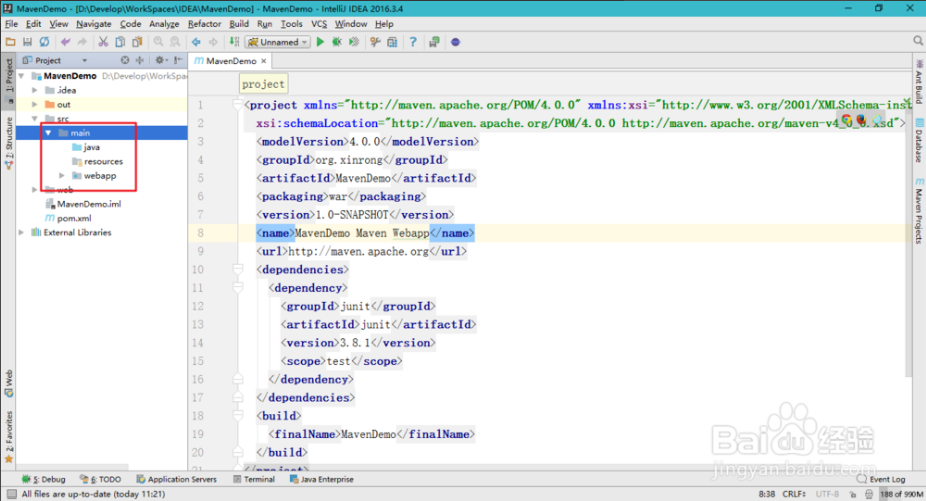Image resolution: width=926 pixels, height=501 pixels.
Task: Run the Unnamed configuration with green arrow
Action: pyautogui.click(x=320, y=42)
